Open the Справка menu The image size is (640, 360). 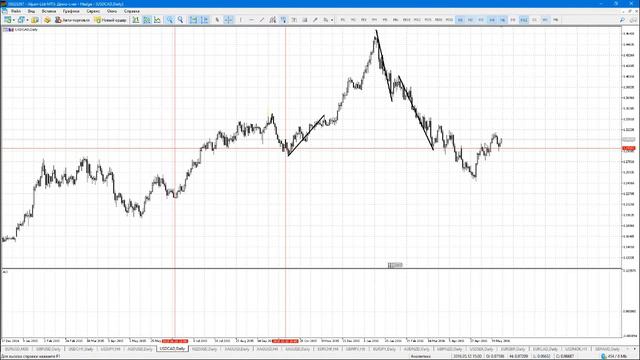[x=131, y=11]
